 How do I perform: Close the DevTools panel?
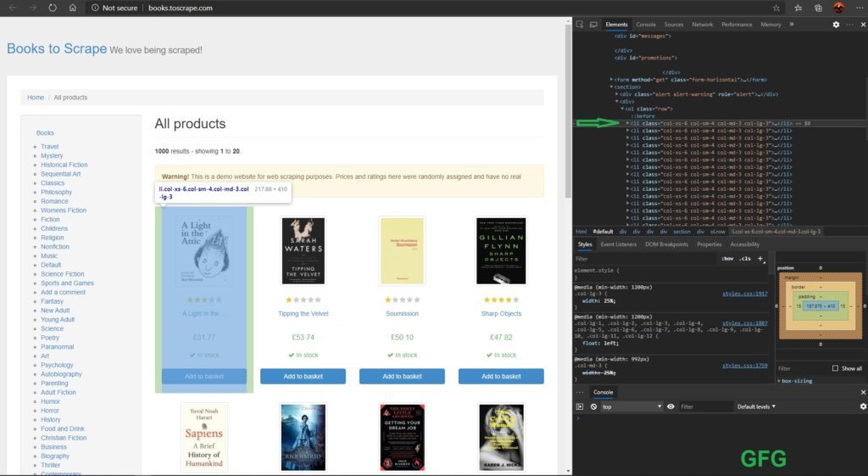pos(863,25)
